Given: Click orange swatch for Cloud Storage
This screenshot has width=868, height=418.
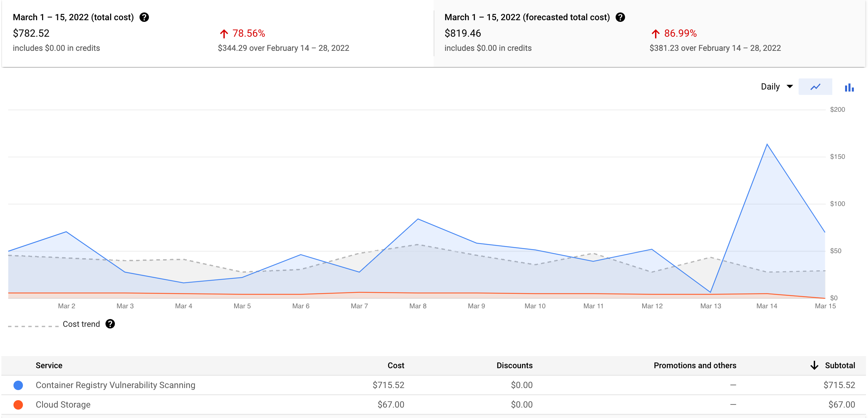Looking at the screenshot, I should (x=18, y=405).
